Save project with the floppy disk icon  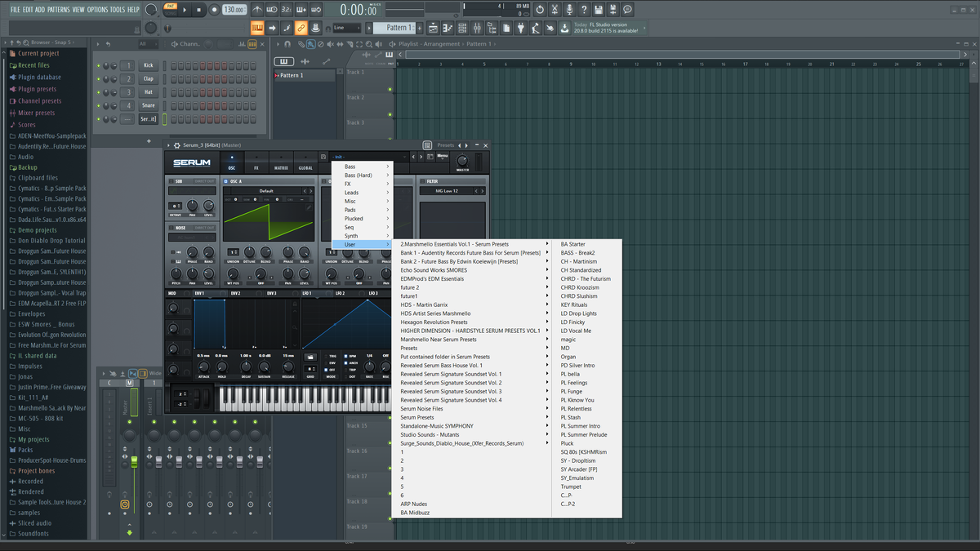click(x=599, y=10)
